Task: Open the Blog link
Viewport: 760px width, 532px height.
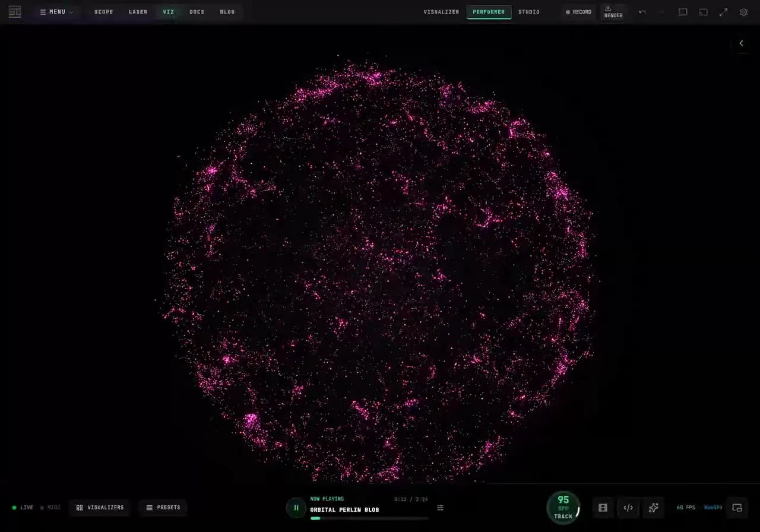Action: click(x=227, y=12)
